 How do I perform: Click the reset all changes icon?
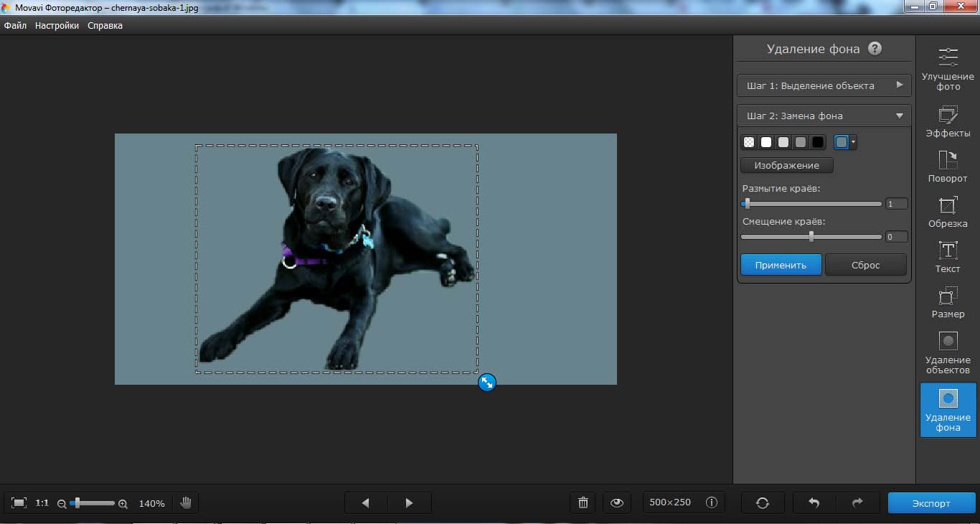pos(763,503)
